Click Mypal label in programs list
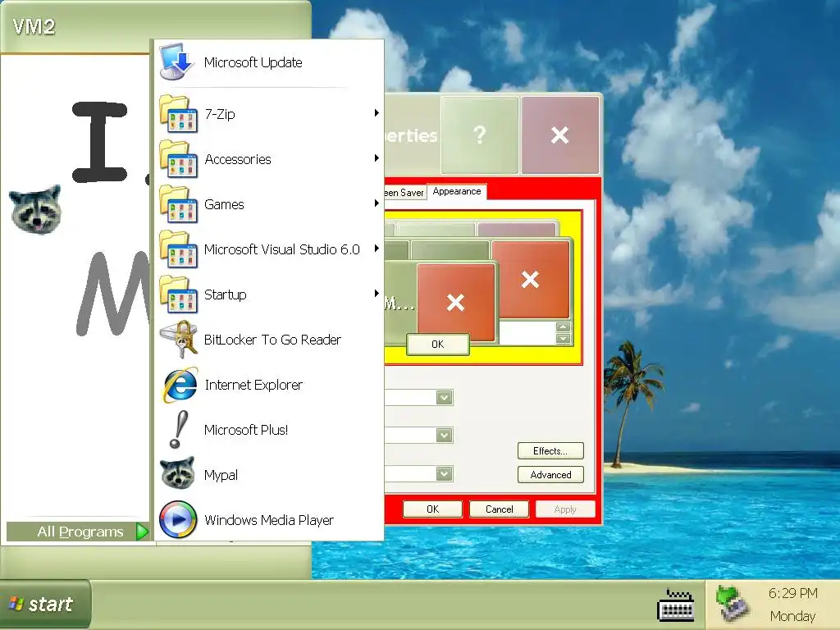Viewport: 840px width, 630px height. click(221, 475)
